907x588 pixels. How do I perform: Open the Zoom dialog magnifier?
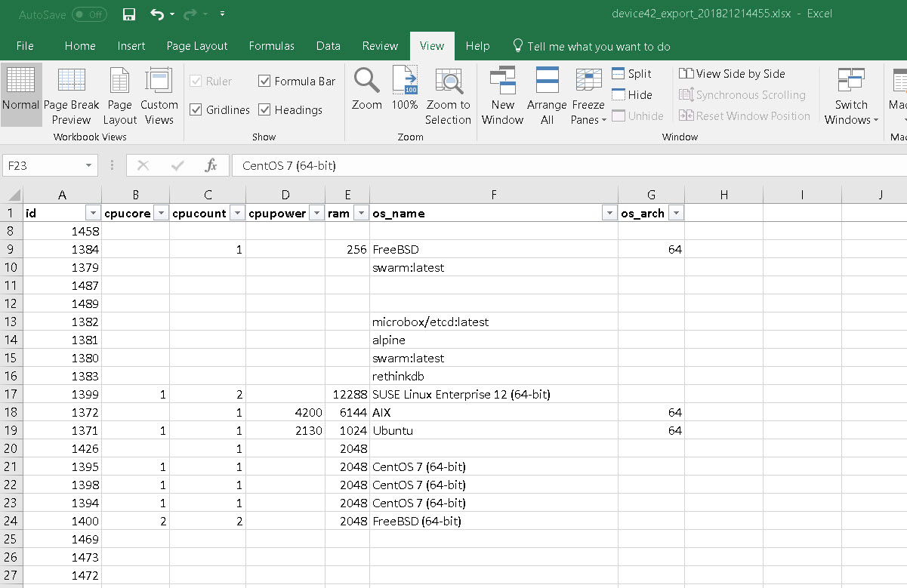[x=367, y=89]
